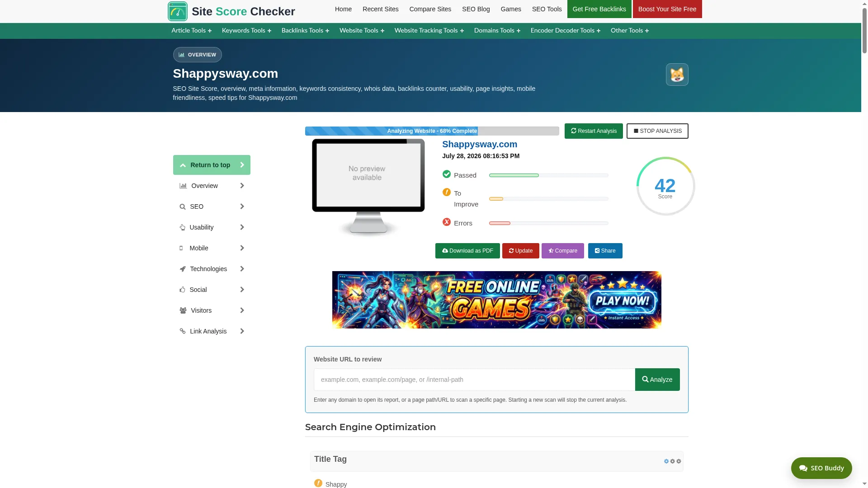
Task: Select the Link Analysis chain icon in sidebar
Action: pyautogui.click(x=183, y=331)
